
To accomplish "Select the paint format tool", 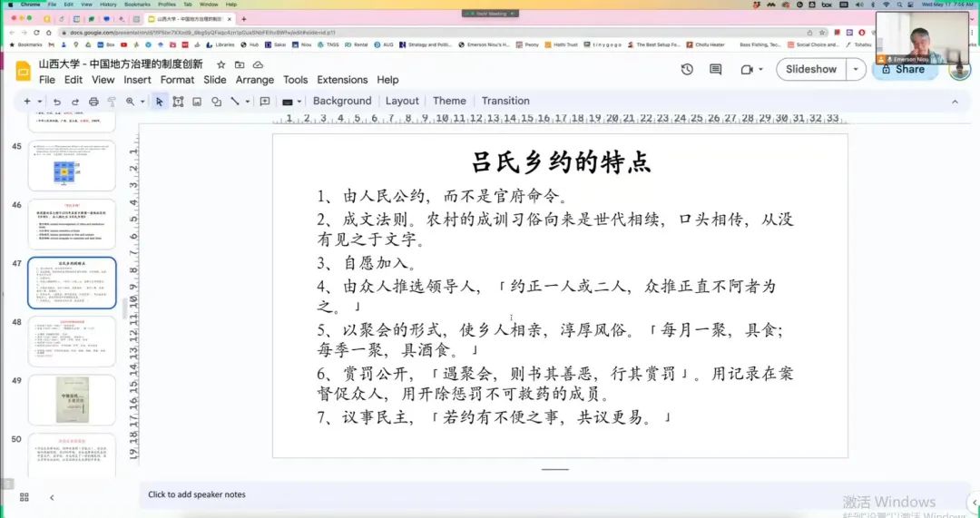I will click(112, 102).
